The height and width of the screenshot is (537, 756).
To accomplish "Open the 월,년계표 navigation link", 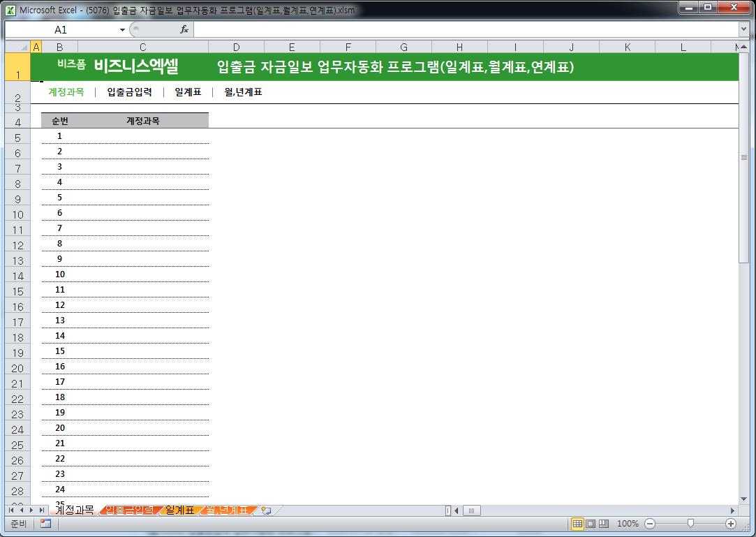I will (x=243, y=91).
